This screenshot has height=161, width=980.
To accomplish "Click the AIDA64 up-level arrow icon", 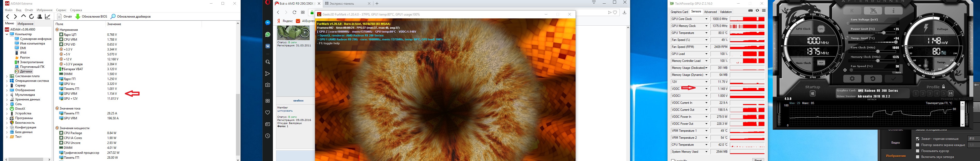I will click(23, 16).
